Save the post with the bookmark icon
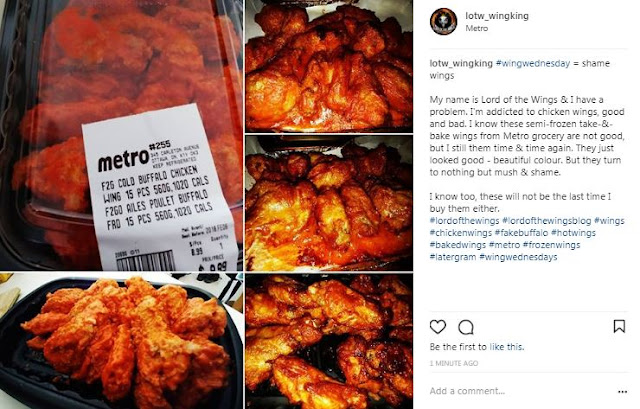 [x=619, y=326]
